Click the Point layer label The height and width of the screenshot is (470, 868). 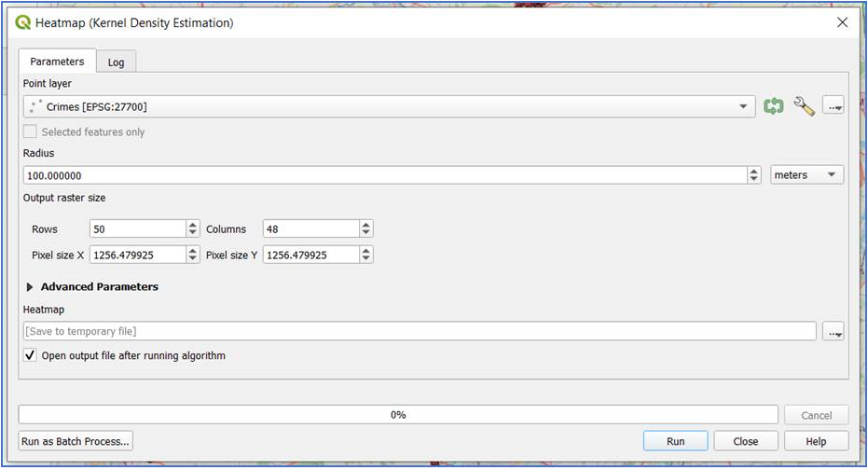(47, 84)
